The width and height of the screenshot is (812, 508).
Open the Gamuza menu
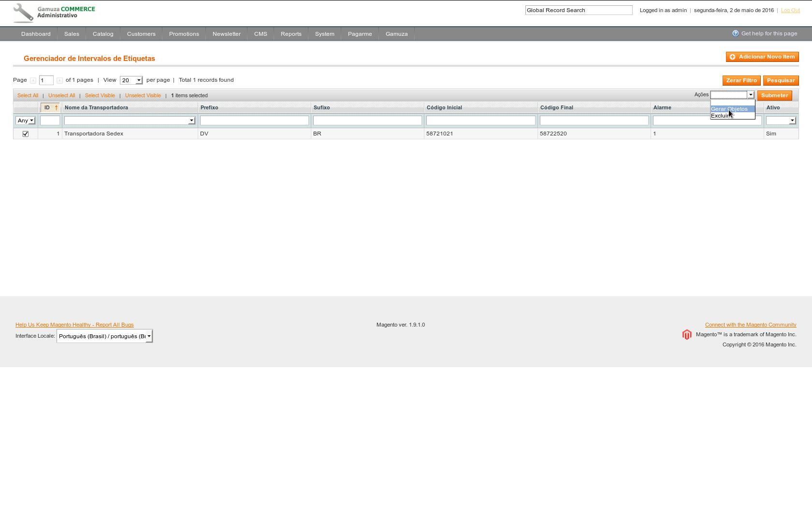(397, 34)
